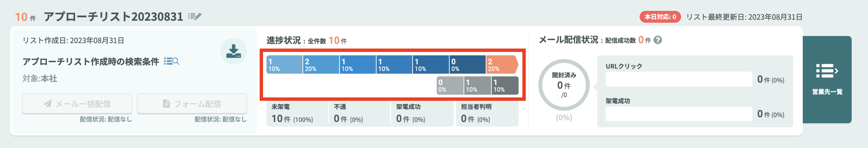This screenshot has height=148, width=868.
Task: Select the 2 / 20% blue progress segment
Action: pos(321,64)
